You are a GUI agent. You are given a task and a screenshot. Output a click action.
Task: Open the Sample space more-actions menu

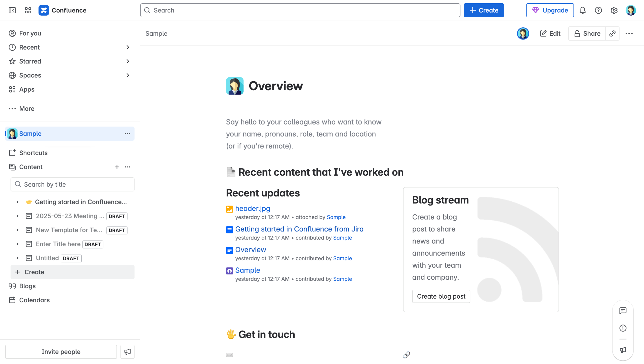[128, 134]
